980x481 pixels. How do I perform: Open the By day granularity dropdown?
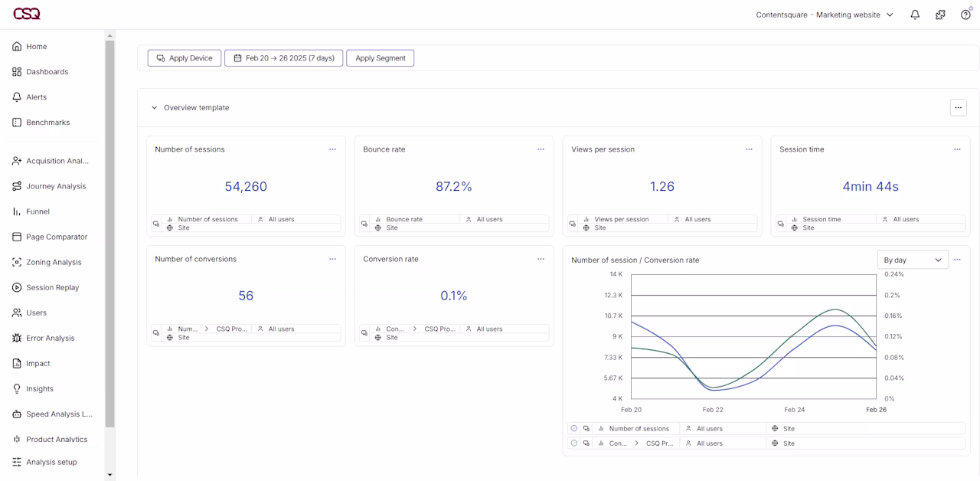click(x=913, y=260)
